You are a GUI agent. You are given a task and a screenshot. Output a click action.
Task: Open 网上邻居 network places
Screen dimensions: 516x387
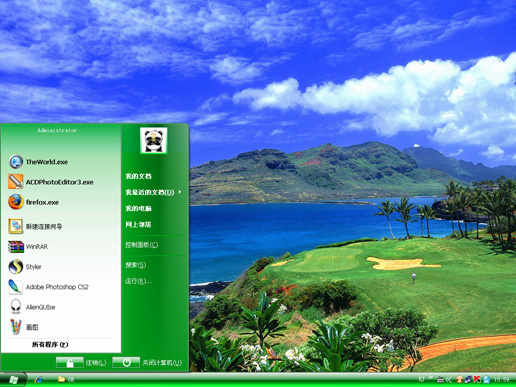(138, 225)
